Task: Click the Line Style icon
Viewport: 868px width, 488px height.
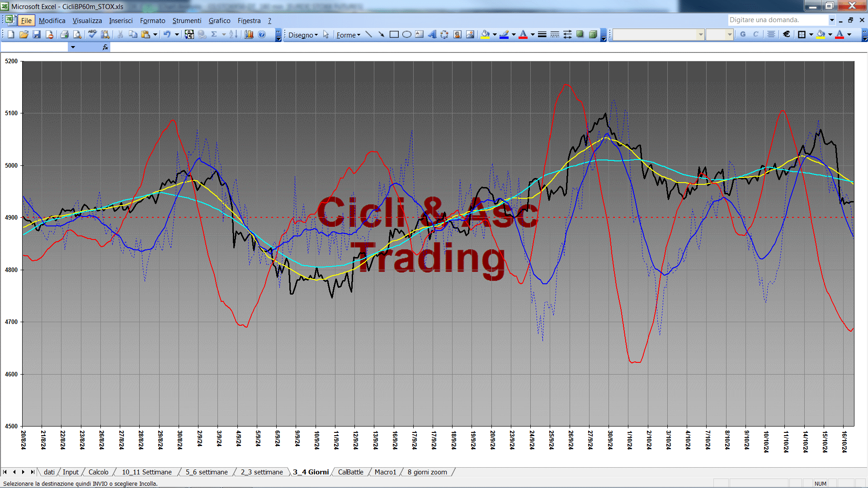Action: 542,34
